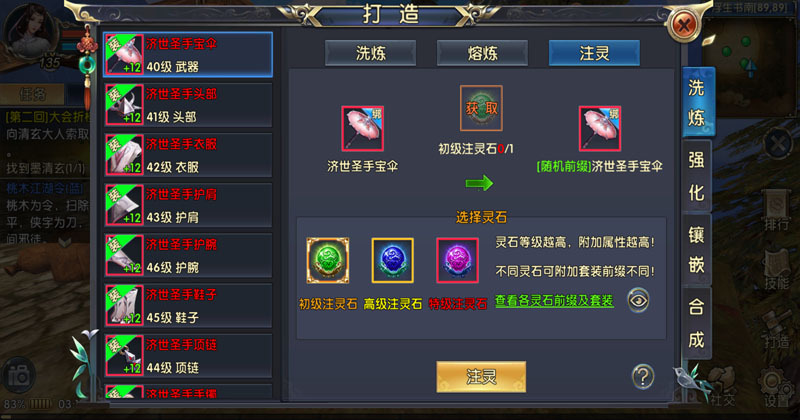Screen dimensions: 800x420
Task: Close the 打造 crafting window
Action: (684, 24)
